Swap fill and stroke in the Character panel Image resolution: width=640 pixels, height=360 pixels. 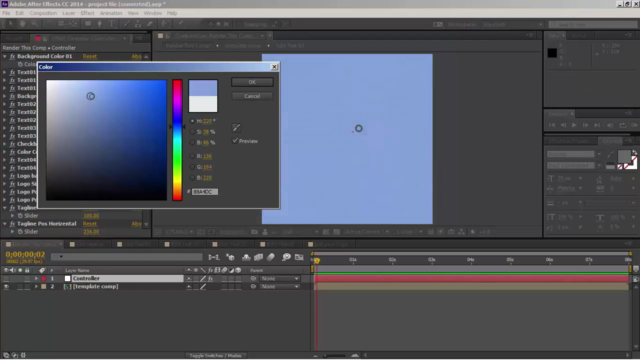coord(635,153)
